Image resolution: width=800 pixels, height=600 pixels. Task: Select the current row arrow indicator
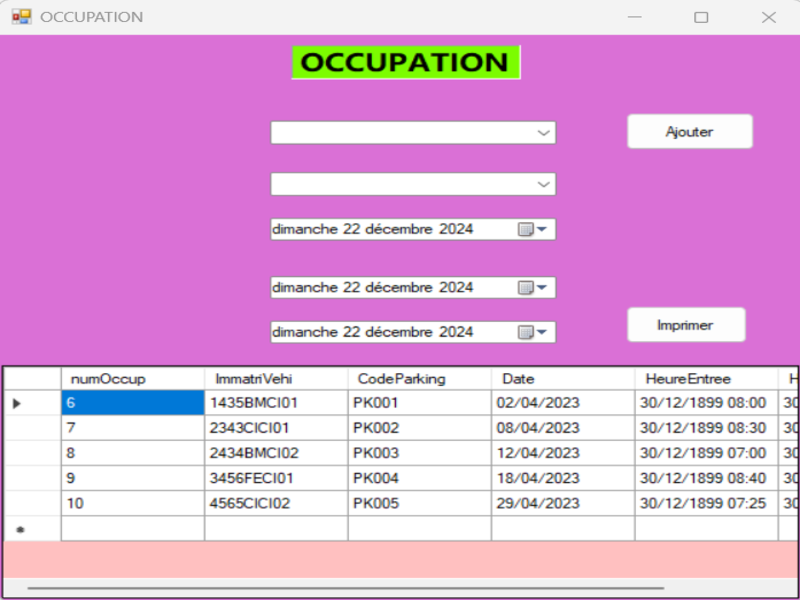pos(17,403)
